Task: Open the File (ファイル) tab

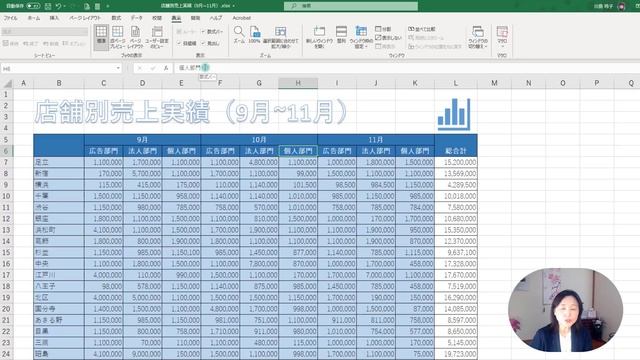Action: [11, 18]
